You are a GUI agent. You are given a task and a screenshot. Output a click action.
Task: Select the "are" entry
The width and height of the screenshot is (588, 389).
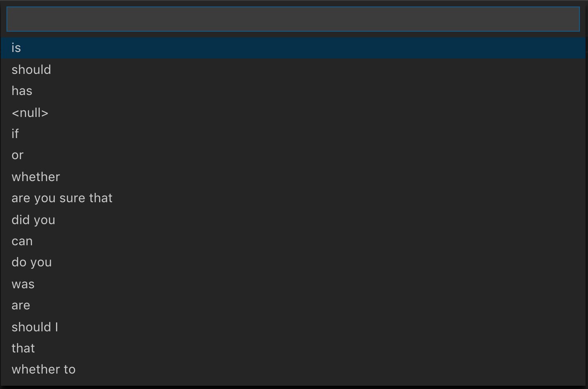[x=293, y=305]
